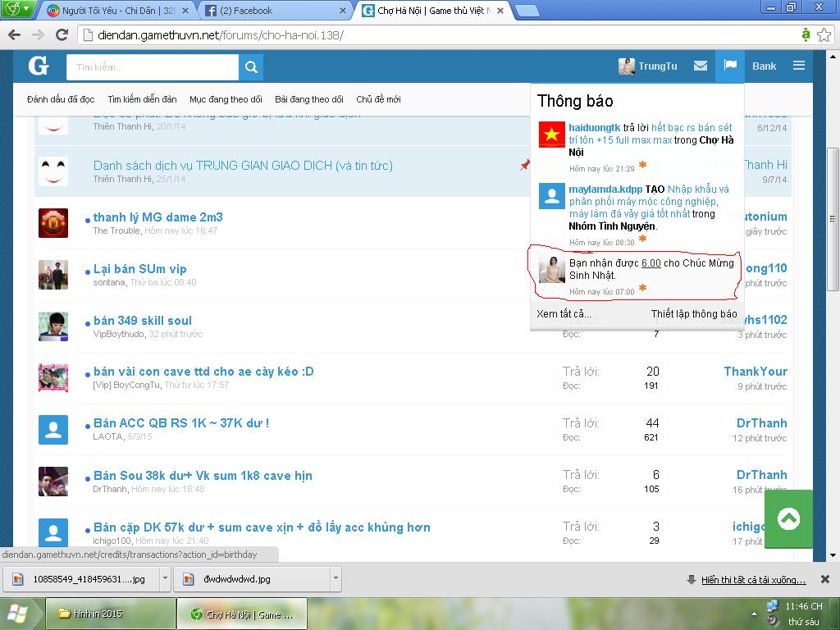Click the search magnifier button
Image resolution: width=840 pixels, height=630 pixels.
(251, 67)
